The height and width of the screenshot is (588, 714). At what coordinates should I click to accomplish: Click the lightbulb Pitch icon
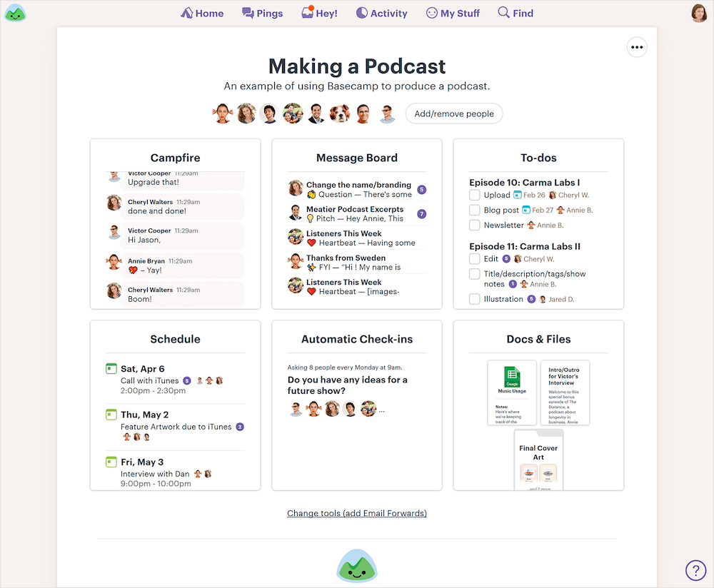(310, 218)
